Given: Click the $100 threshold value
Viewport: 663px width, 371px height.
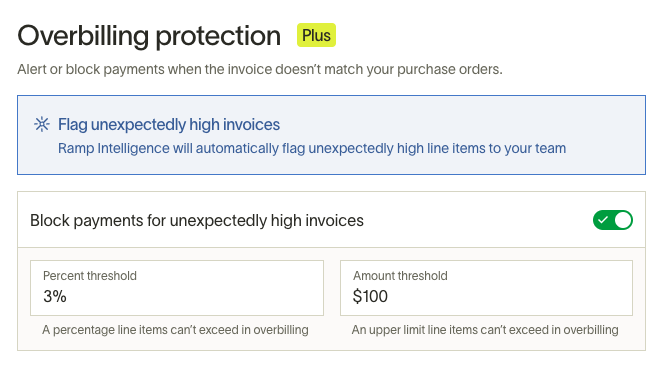Looking at the screenshot, I should click(370, 297).
